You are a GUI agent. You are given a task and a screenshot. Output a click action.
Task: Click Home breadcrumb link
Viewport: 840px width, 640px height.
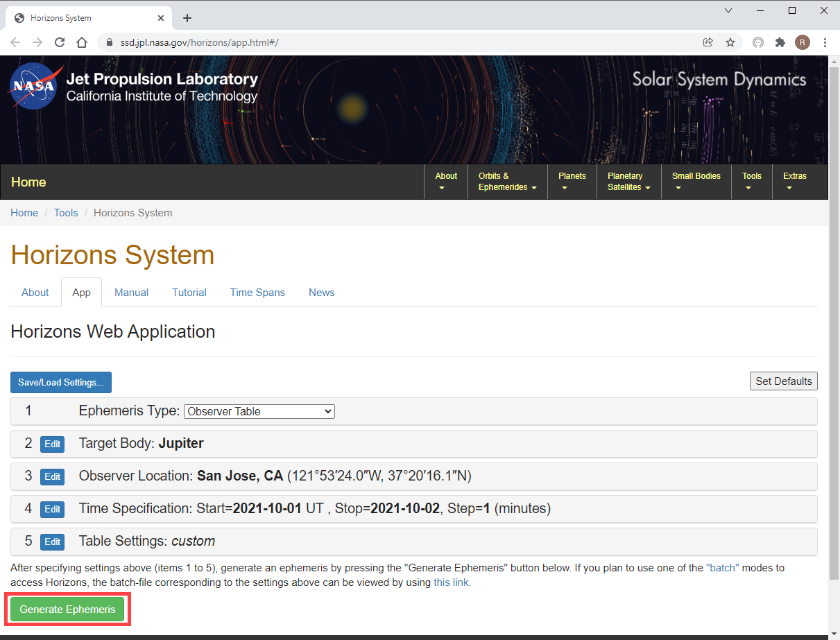point(24,213)
